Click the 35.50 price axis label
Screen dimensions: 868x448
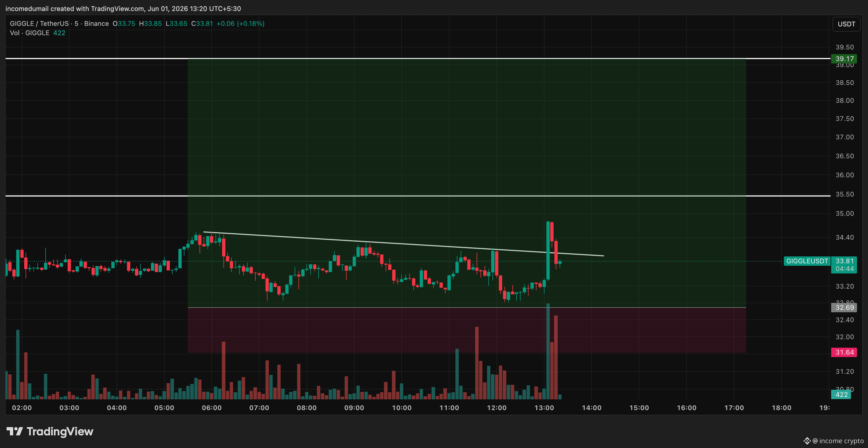click(844, 194)
